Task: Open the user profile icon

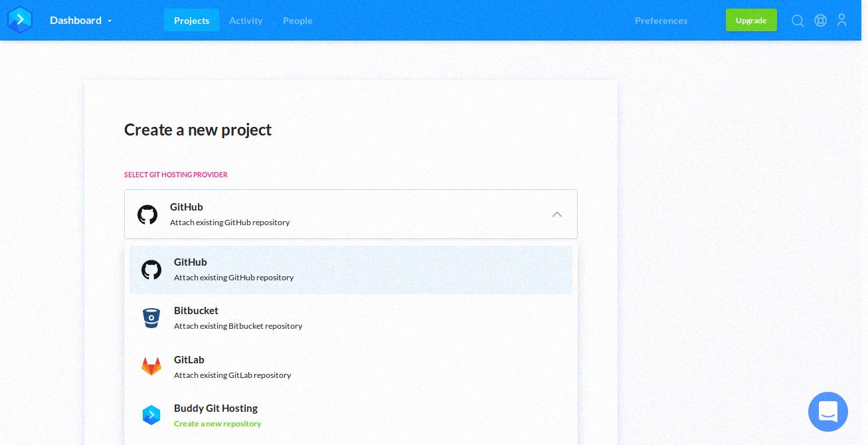Action: click(x=841, y=21)
